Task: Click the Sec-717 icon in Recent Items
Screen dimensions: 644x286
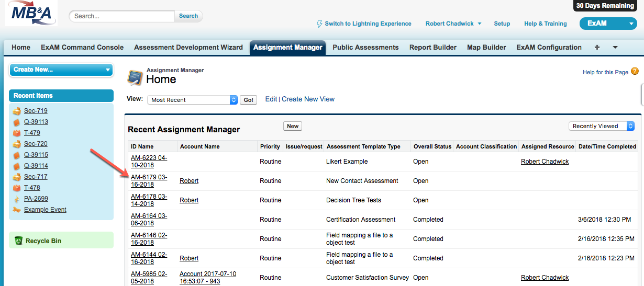Action: pos(17,177)
